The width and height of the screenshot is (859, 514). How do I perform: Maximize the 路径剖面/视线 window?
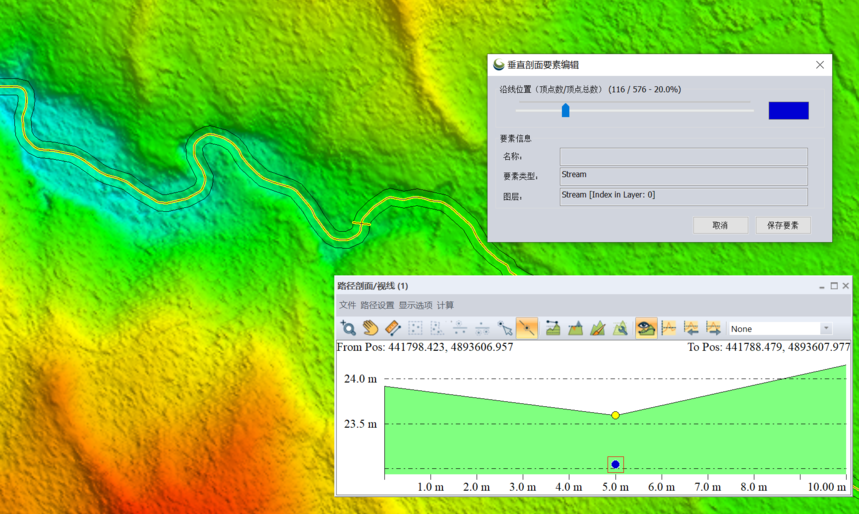tap(834, 285)
